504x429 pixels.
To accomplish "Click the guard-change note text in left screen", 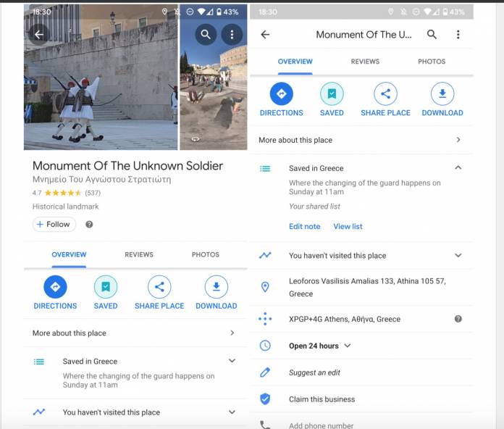I will click(x=138, y=380).
